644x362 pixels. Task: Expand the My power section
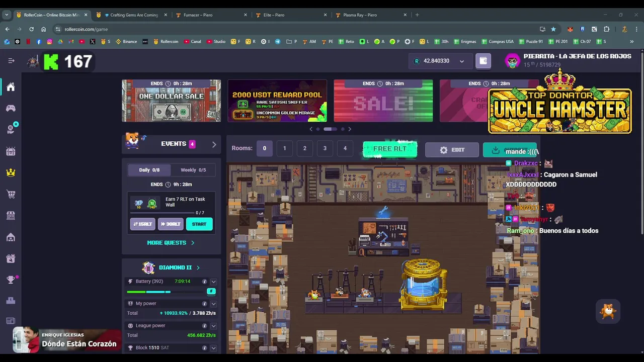[x=213, y=304]
